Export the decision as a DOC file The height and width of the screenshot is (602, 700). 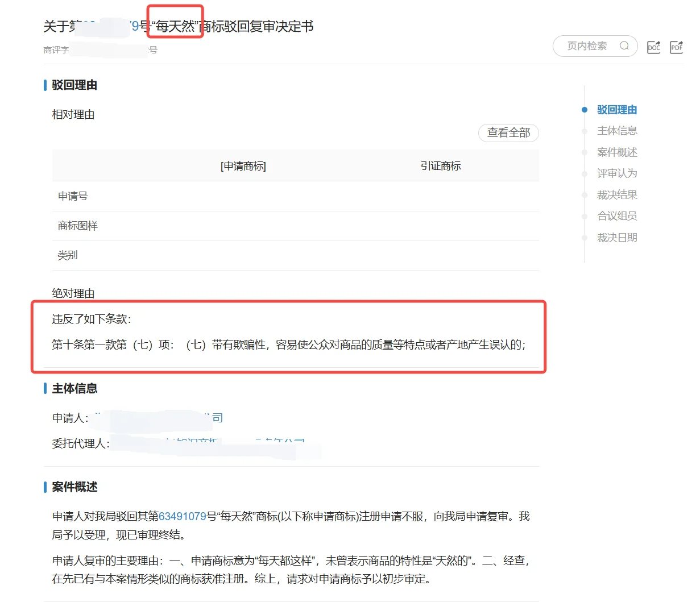click(x=653, y=47)
